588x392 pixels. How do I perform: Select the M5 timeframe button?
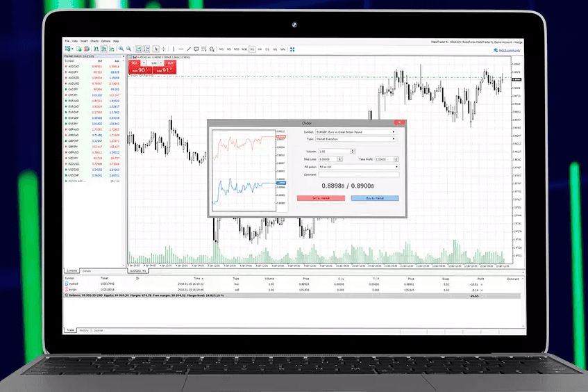[x=229, y=49]
